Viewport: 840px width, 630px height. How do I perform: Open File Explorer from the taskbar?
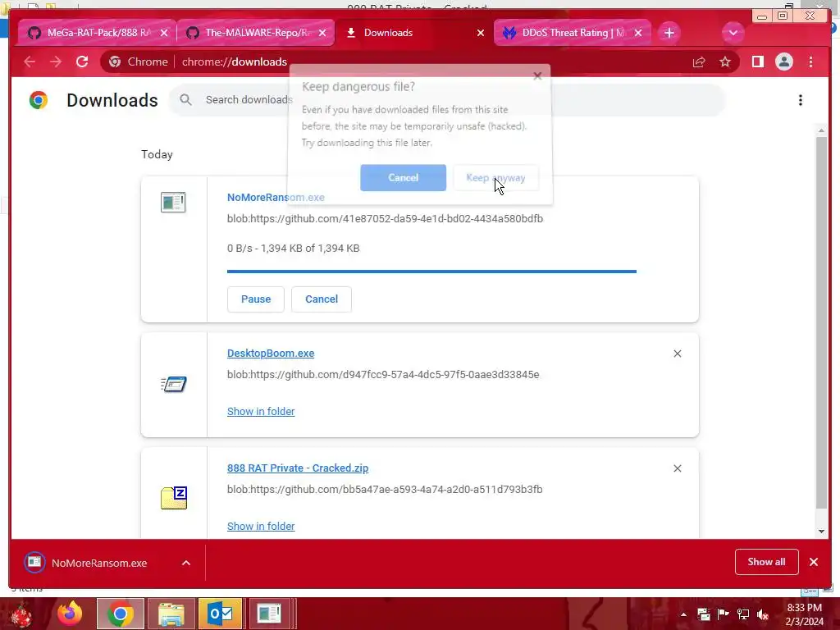[x=171, y=614]
